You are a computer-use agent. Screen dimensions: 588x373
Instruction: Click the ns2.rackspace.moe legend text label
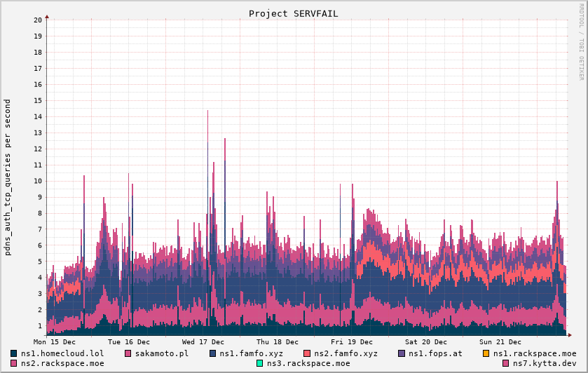(62, 363)
